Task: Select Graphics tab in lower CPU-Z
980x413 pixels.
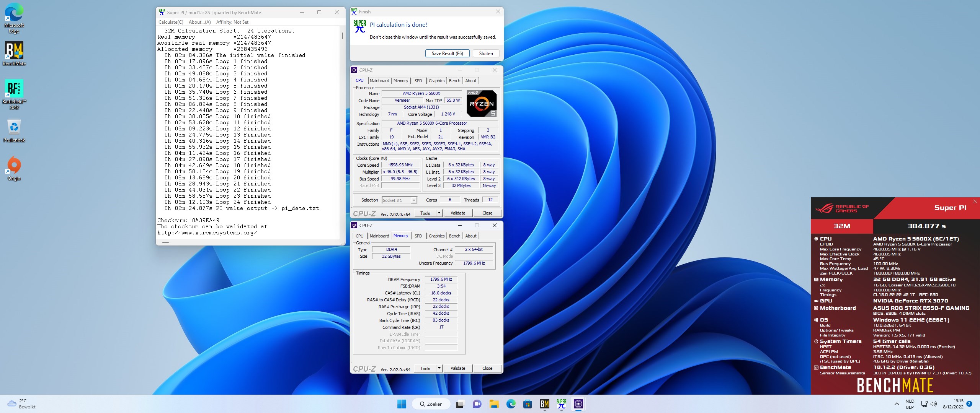Action: pos(436,236)
